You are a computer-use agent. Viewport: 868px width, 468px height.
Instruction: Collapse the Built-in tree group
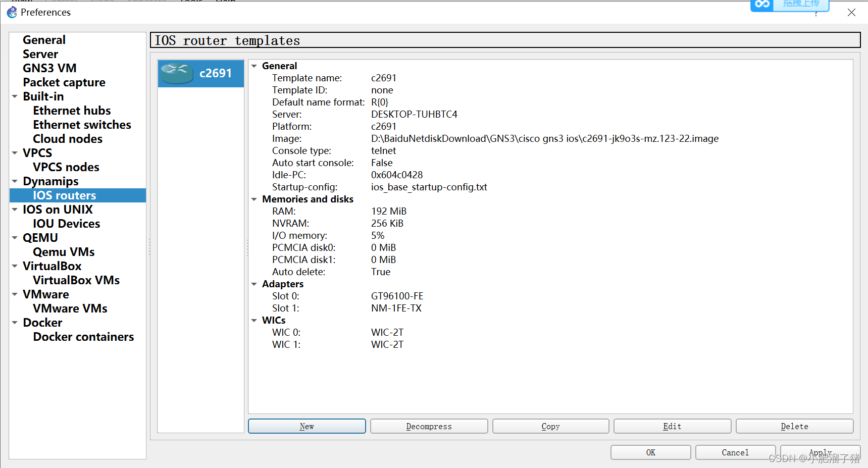[x=15, y=96]
